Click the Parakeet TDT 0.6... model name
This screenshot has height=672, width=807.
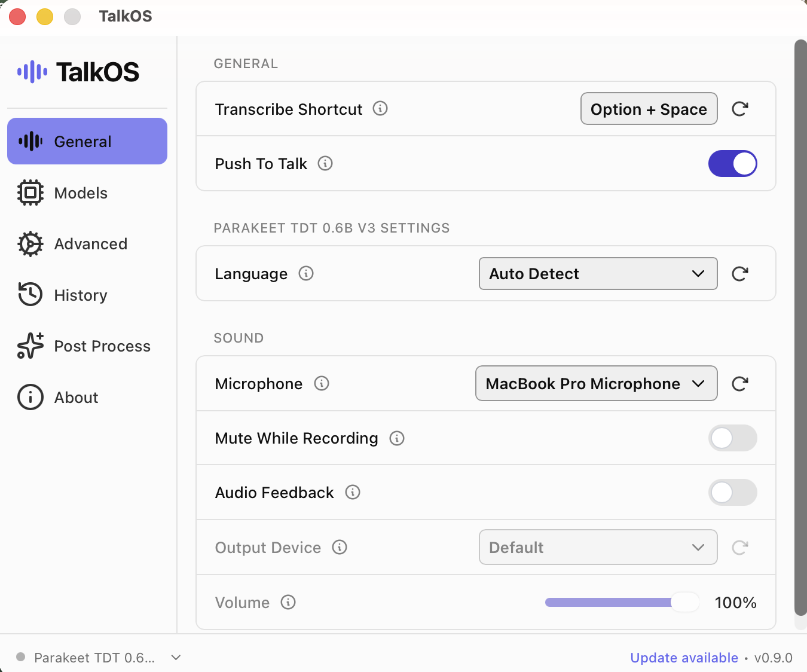94,658
